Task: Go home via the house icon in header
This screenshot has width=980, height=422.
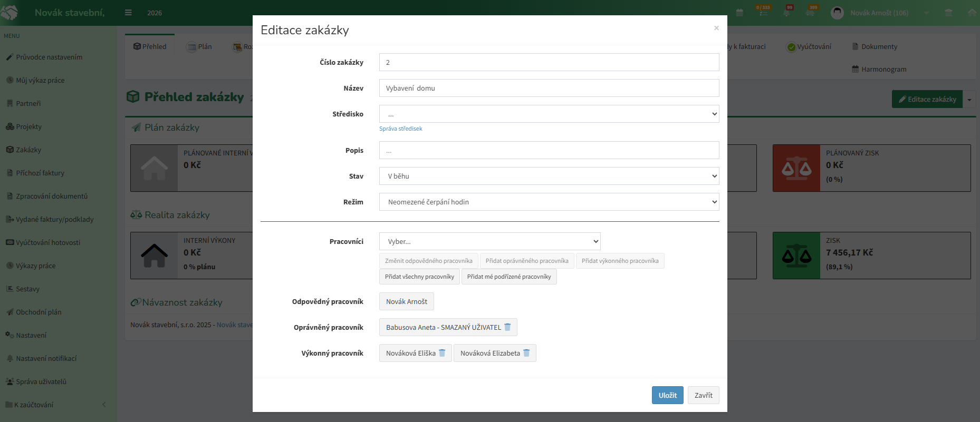Action: [x=972, y=13]
